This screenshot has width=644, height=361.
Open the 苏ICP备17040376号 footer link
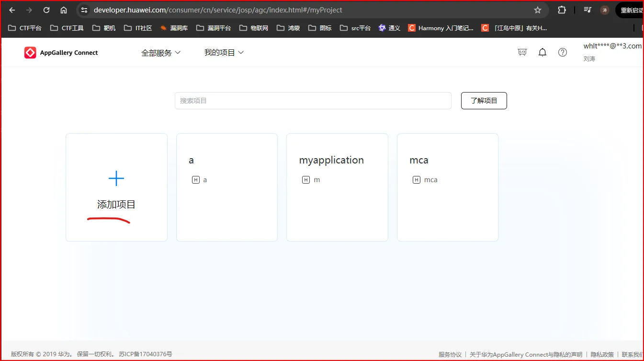coord(146,354)
